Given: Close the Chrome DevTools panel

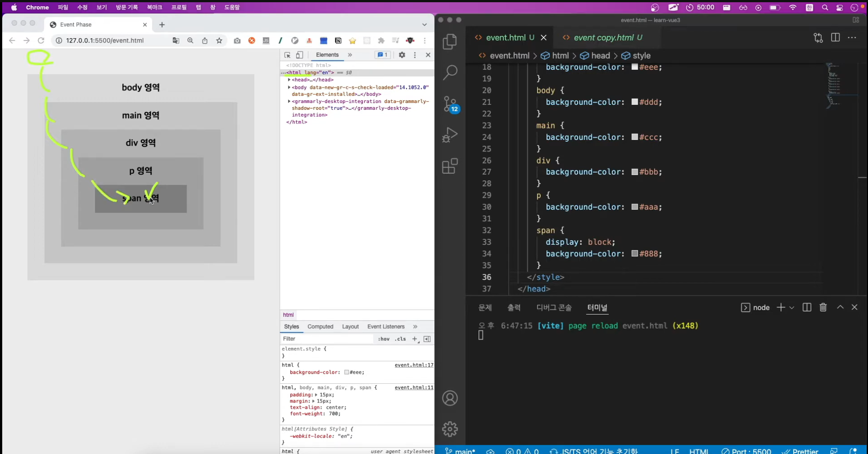Looking at the screenshot, I should tap(428, 55).
